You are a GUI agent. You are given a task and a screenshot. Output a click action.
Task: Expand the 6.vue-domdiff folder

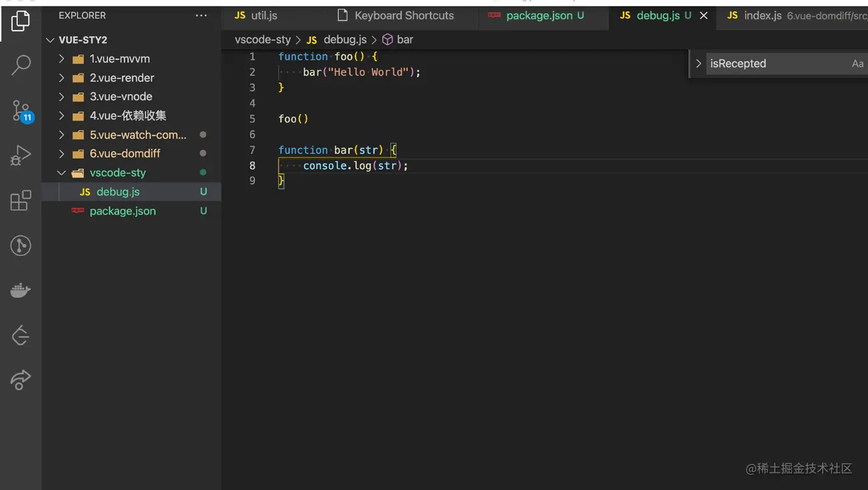click(124, 153)
